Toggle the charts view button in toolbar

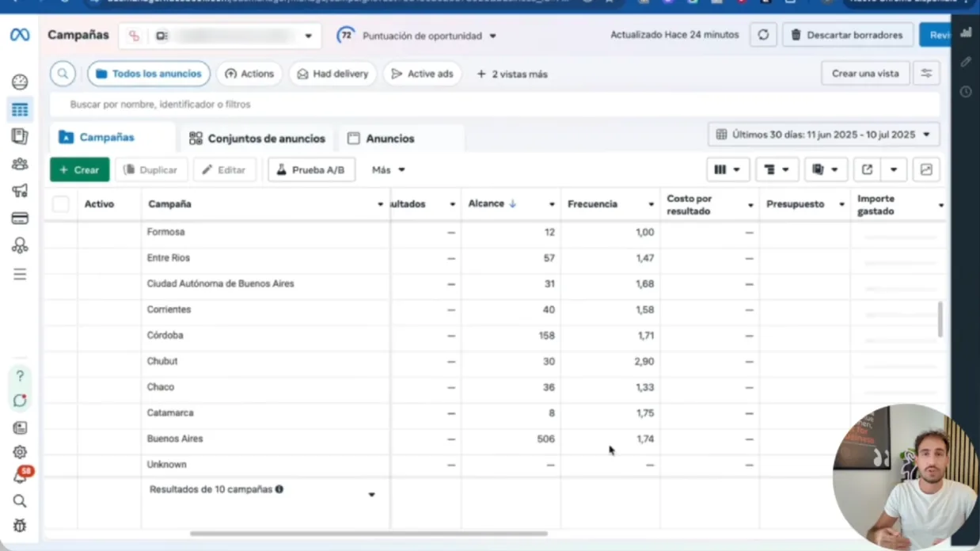[x=926, y=169]
